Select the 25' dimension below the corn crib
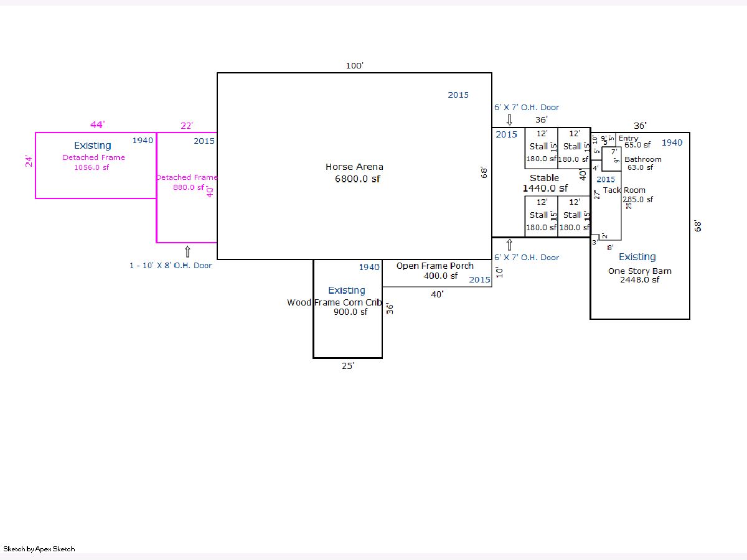The height and width of the screenshot is (560, 747). click(347, 366)
